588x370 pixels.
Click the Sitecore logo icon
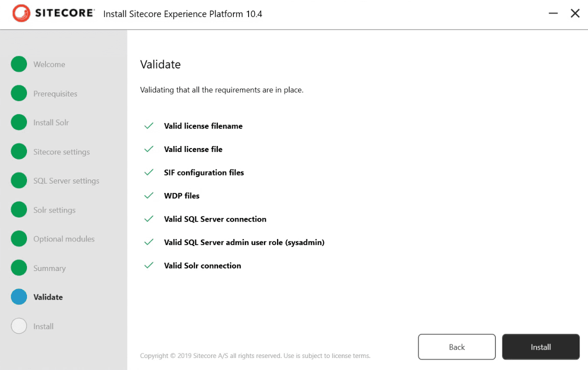click(21, 13)
